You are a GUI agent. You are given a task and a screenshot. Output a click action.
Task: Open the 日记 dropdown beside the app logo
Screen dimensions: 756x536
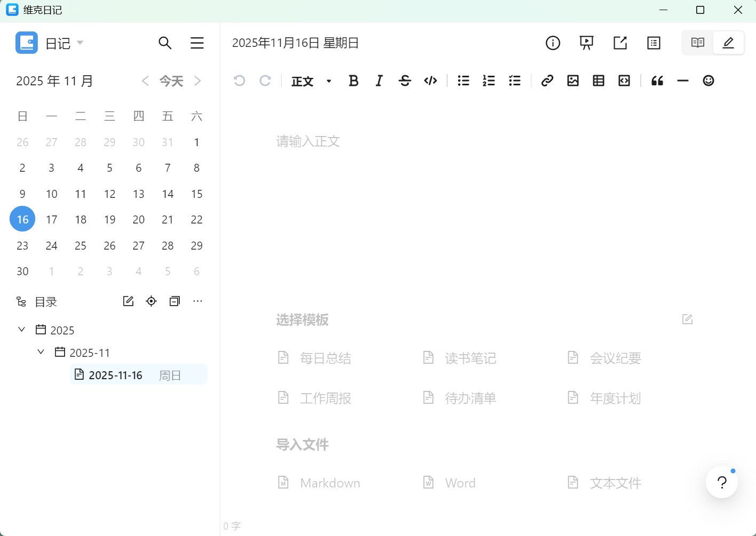point(79,43)
